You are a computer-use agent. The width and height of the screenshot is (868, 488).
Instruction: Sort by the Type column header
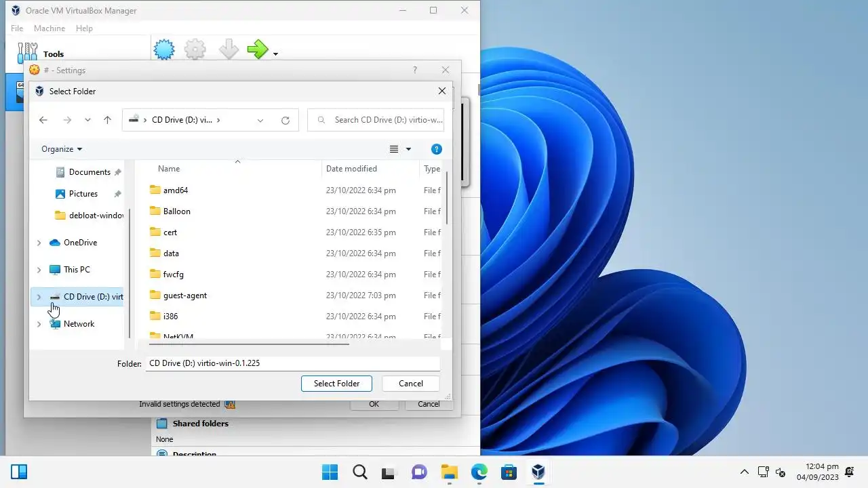pyautogui.click(x=432, y=169)
